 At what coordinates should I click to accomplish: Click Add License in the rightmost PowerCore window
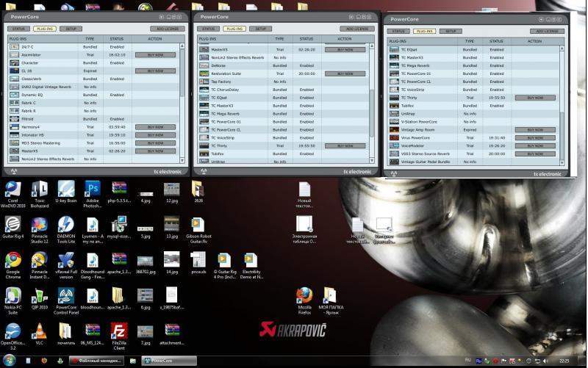548,32
